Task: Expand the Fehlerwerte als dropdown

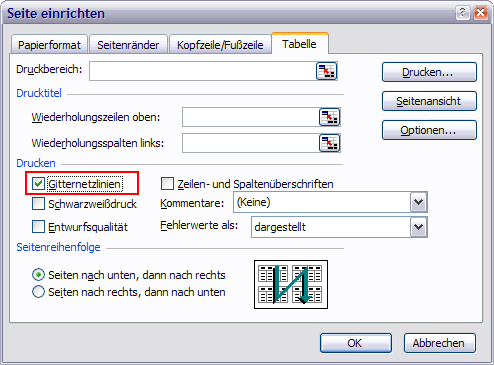Action: pos(419,227)
